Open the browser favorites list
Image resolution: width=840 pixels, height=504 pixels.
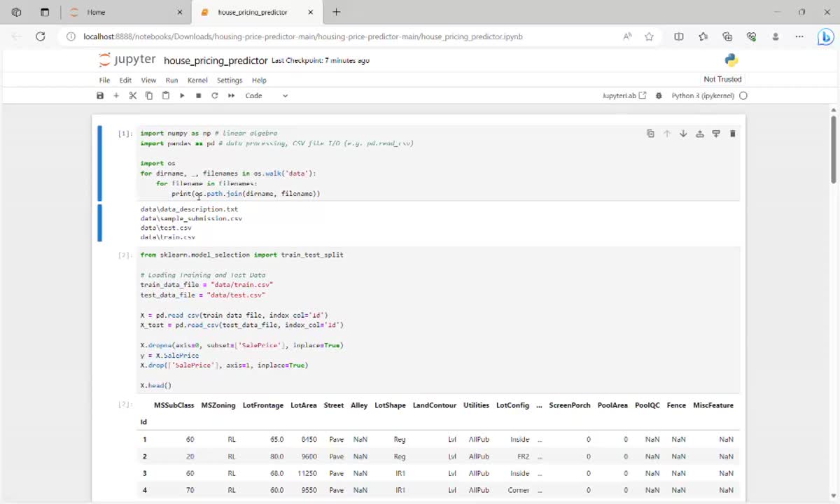coord(703,36)
